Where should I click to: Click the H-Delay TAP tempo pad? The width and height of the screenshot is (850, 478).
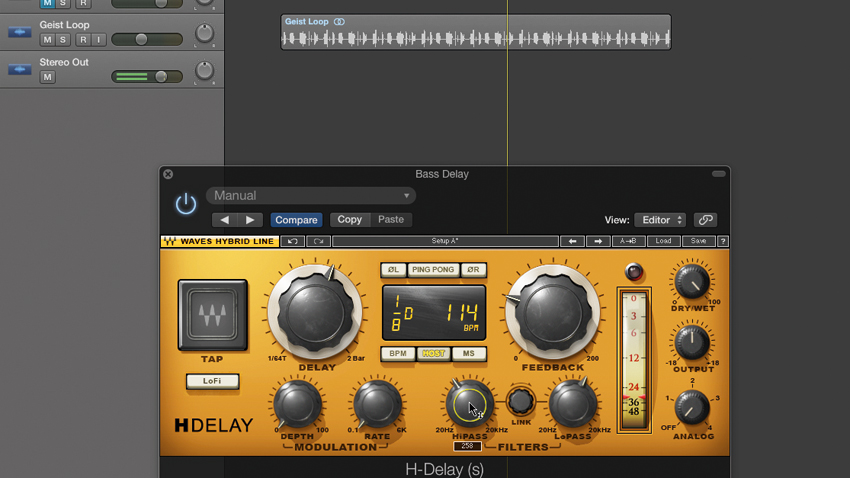tap(212, 315)
